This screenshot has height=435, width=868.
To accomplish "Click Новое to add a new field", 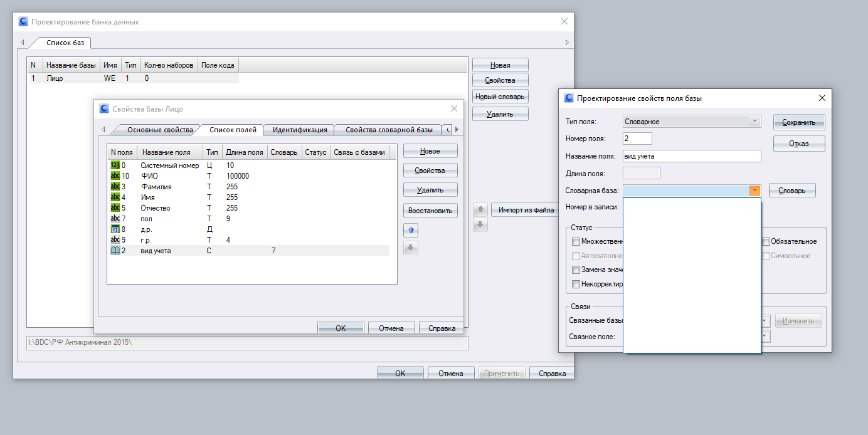I will pos(430,151).
